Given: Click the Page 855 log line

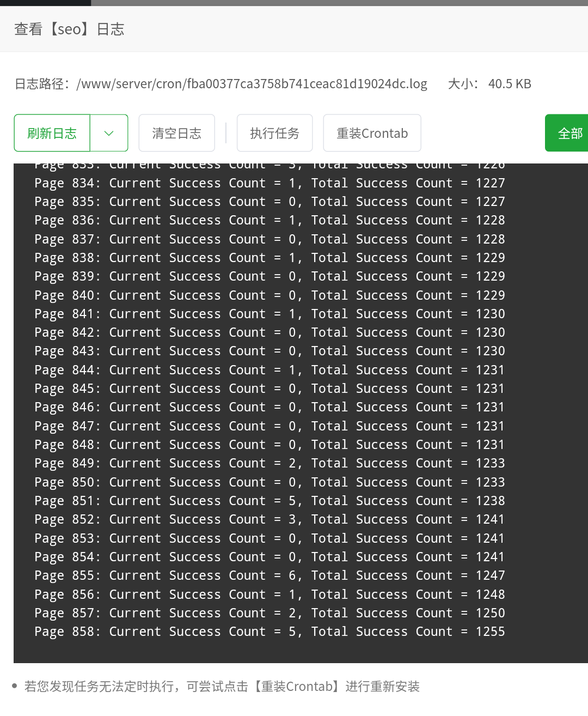Looking at the screenshot, I should coord(269,576).
